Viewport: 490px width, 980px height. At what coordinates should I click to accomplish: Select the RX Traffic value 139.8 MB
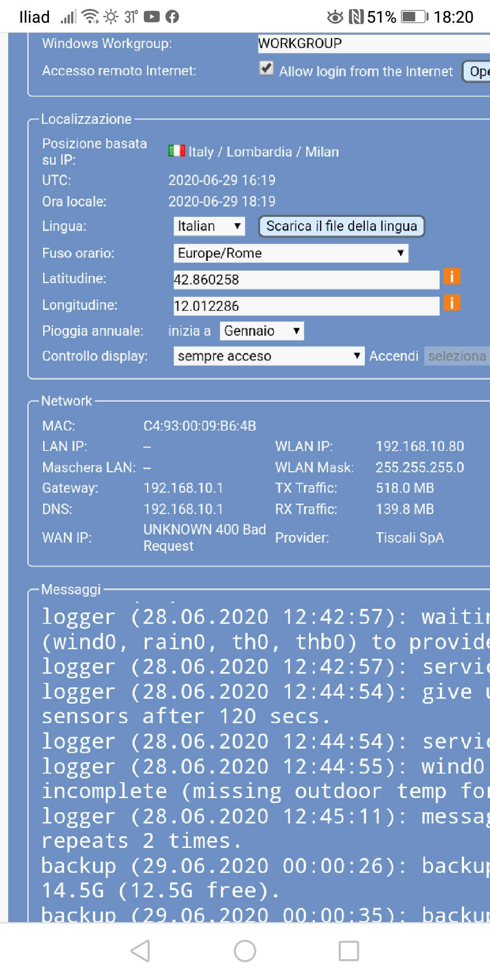tap(405, 509)
